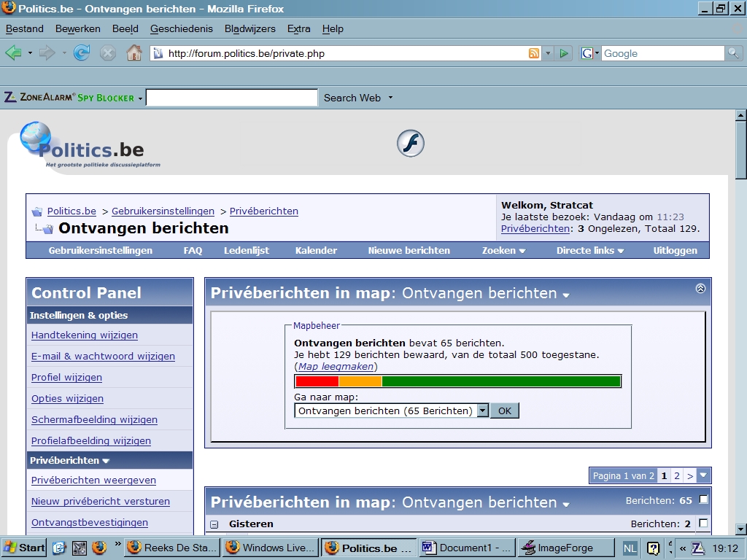Click the Flash plugin icon on page

411,144
